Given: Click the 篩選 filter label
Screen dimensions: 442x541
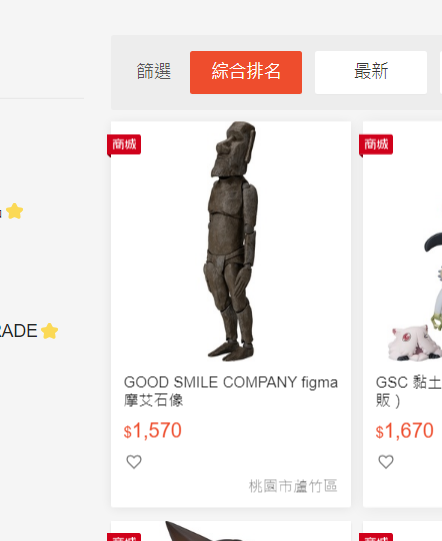Looking at the screenshot, I should 154,71.
